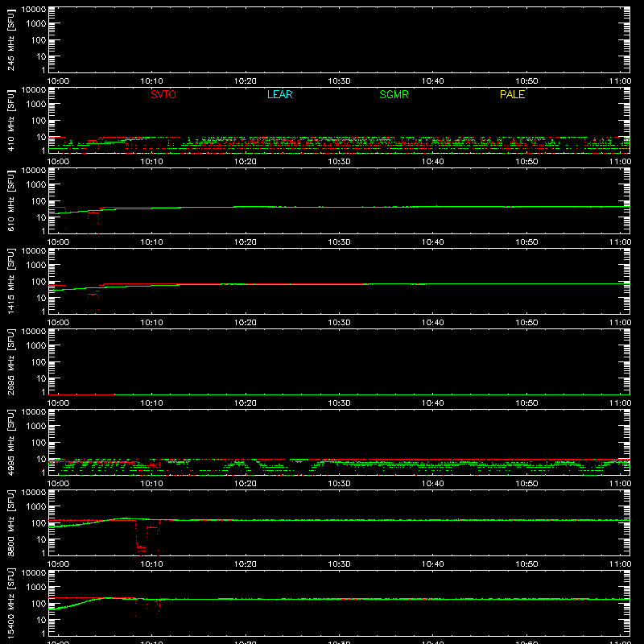Click the cyan LEAR station label
Image resolution: width=644 pixels, height=644 pixels.
[x=279, y=94]
